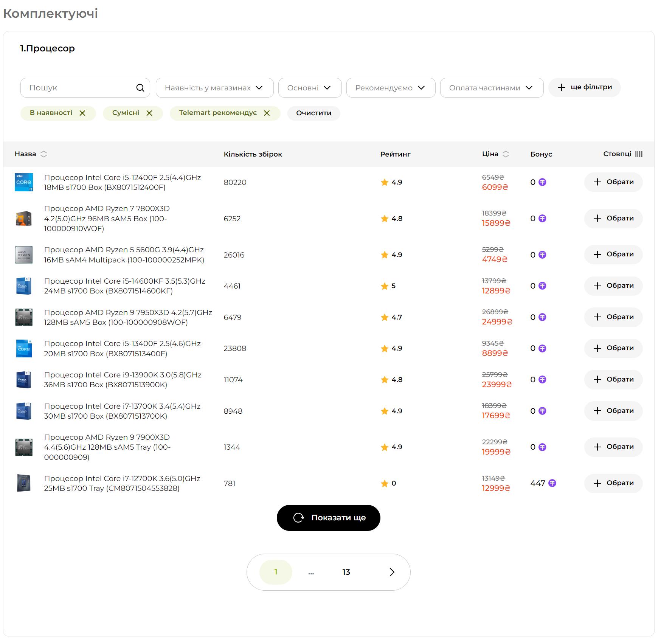Open the 'Рекомендуємо' dropdown
This screenshot has width=661, height=644.
(391, 88)
